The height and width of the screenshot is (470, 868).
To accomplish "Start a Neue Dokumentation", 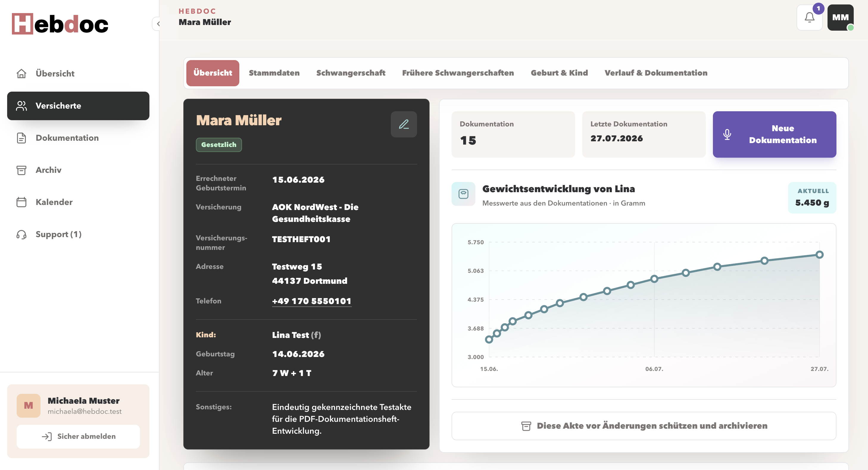I will click(x=774, y=134).
